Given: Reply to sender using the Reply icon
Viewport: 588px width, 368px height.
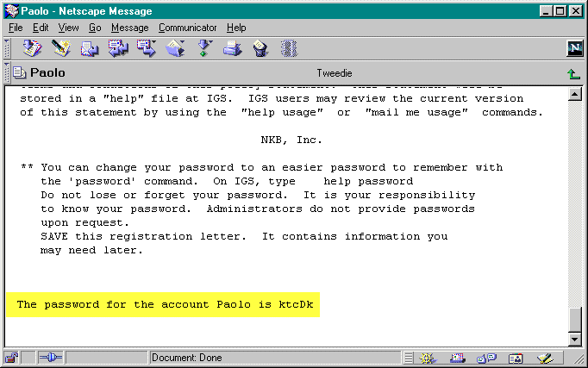Looking at the screenshot, I should (90, 49).
